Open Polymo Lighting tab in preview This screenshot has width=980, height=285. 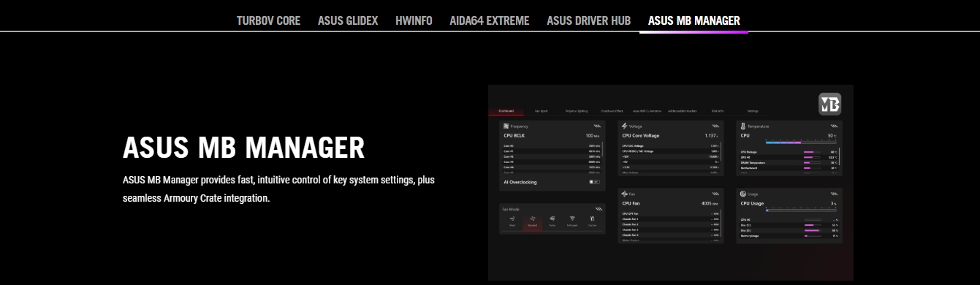pyautogui.click(x=577, y=111)
